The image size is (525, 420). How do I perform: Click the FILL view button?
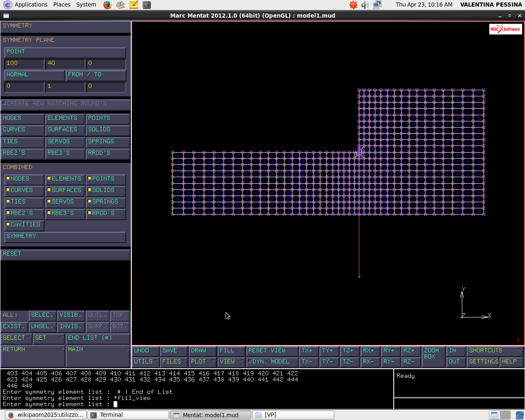click(x=231, y=351)
